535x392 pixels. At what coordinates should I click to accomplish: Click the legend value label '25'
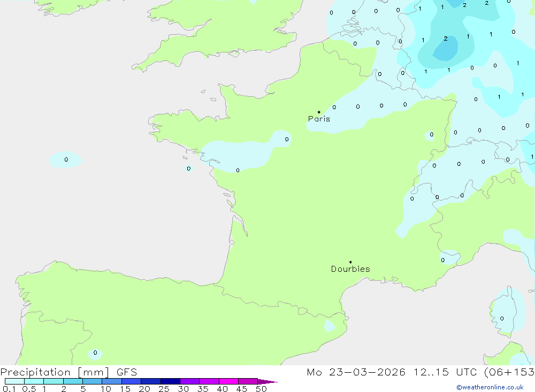[164, 389]
